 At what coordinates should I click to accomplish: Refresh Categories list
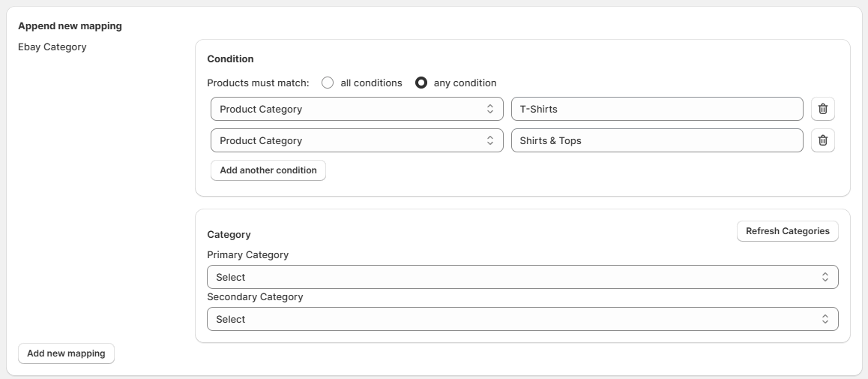point(787,231)
